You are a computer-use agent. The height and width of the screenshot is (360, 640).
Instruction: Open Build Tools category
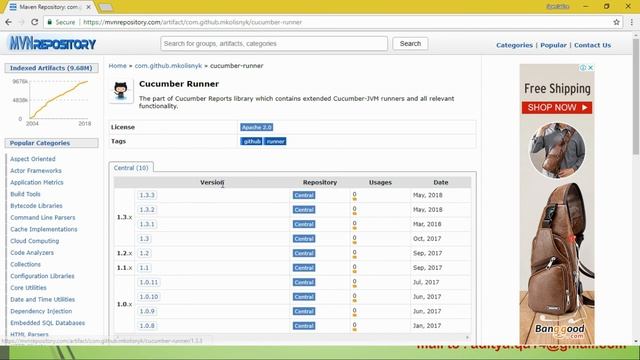click(x=25, y=194)
